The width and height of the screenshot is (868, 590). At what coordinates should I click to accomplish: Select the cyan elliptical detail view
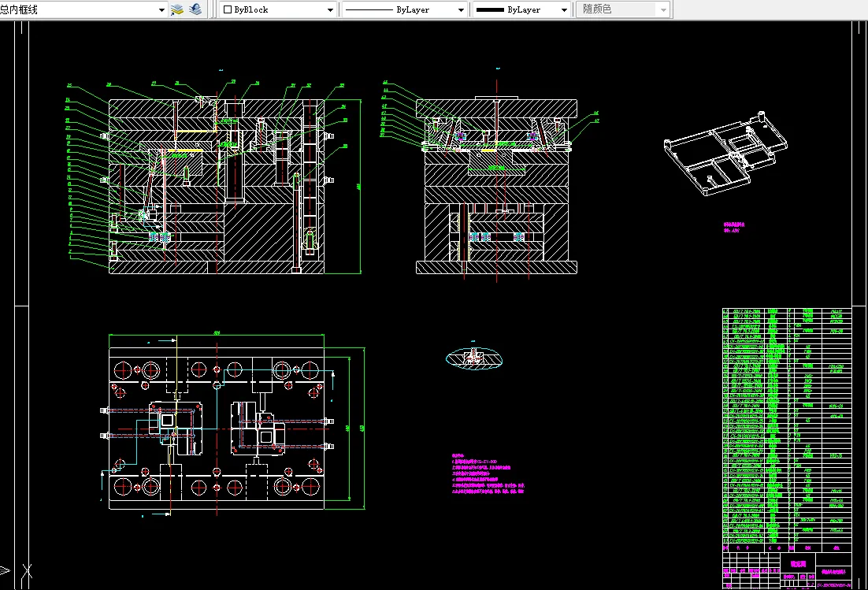point(474,358)
